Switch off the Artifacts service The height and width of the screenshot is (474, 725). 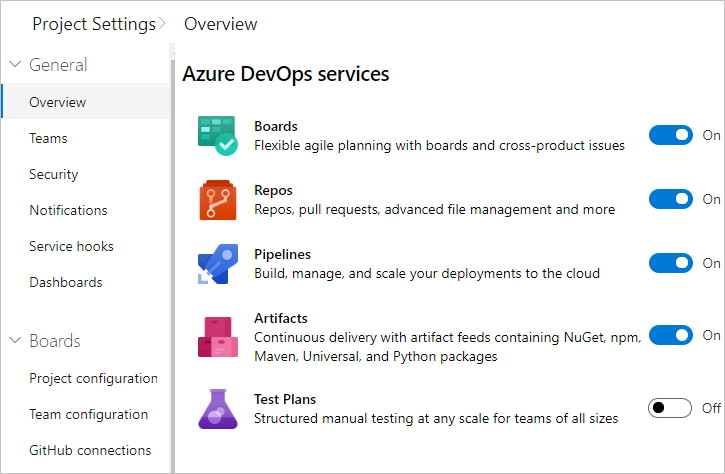click(x=670, y=335)
